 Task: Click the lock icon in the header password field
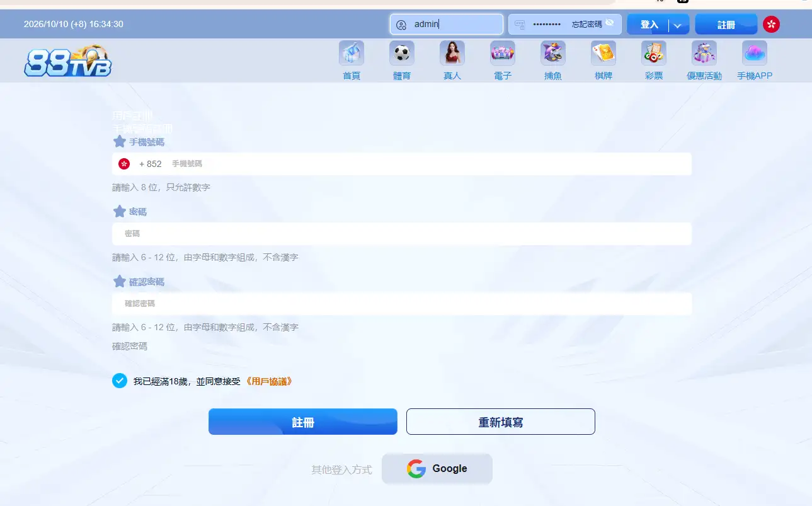coord(520,25)
